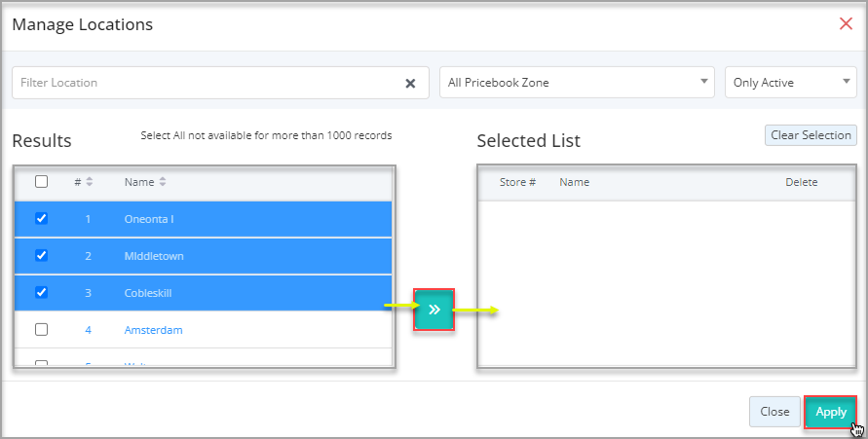Uncheck the Middletown checkbox
The image size is (868, 439).
click(x=41, y=256)
